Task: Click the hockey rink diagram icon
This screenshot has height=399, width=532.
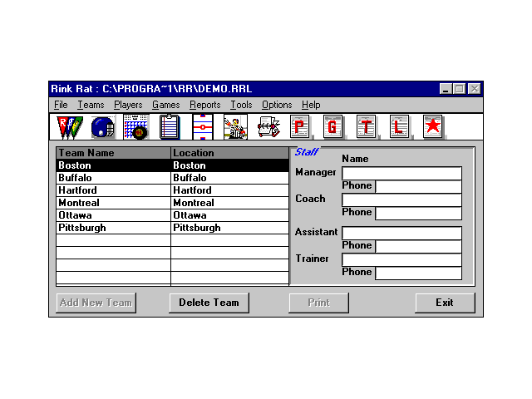Action: coord(203,127)
